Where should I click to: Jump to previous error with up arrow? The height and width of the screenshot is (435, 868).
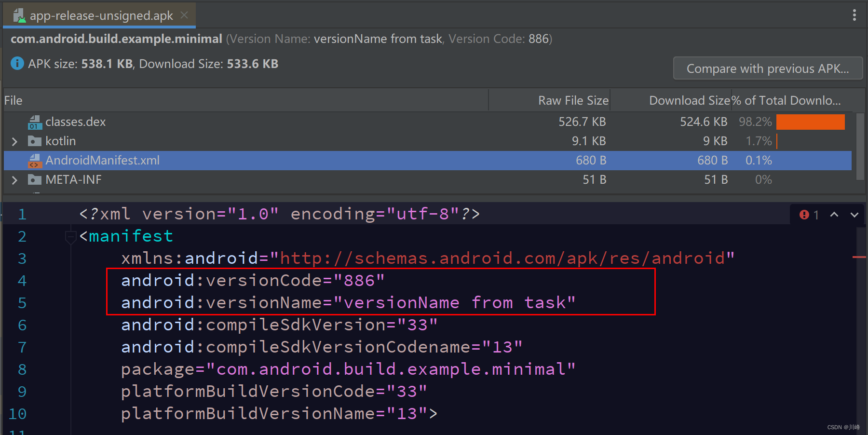pyautogui.click(x=834, y=215)
